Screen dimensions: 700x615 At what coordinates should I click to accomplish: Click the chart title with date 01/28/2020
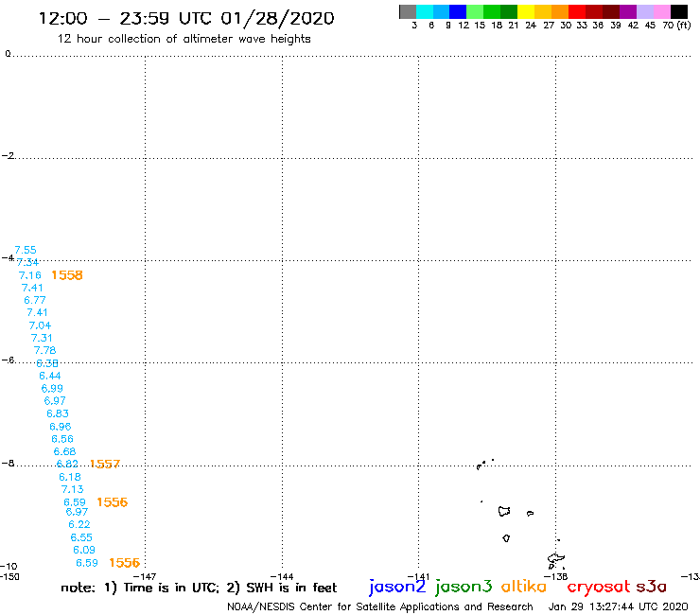tap(186, 19)
